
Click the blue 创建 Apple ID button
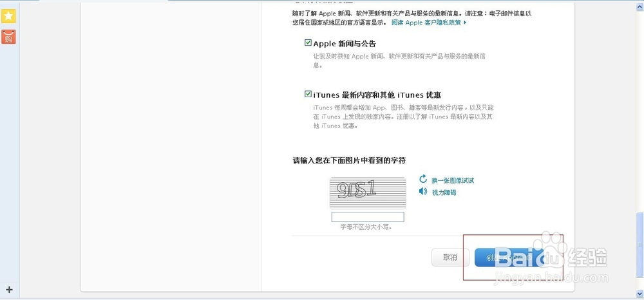click(509, 258)
